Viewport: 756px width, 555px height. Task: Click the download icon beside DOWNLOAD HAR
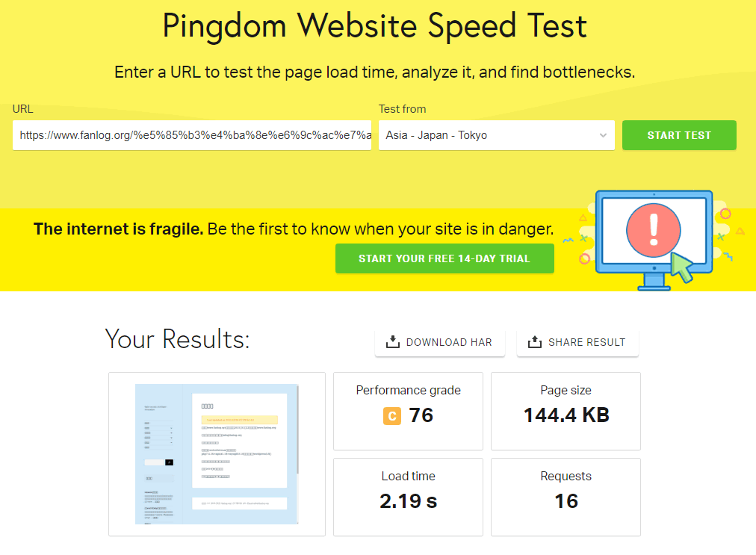[x=392, y=342]
